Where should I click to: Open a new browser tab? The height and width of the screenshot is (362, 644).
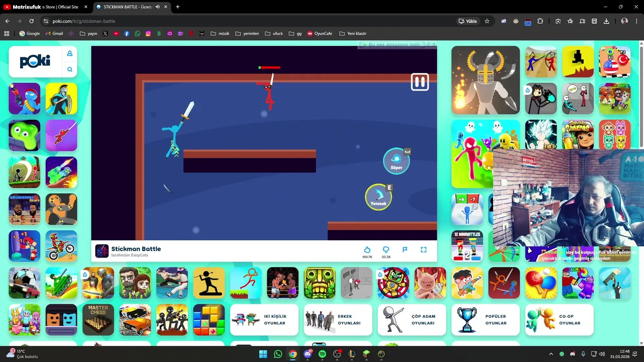tap(178, 7)
